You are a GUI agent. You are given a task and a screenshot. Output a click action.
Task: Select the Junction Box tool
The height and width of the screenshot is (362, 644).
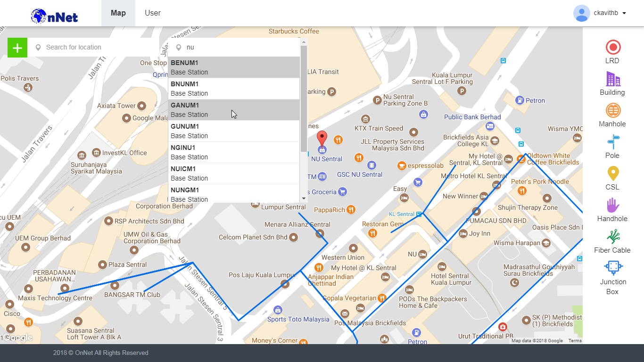[613, 268]
